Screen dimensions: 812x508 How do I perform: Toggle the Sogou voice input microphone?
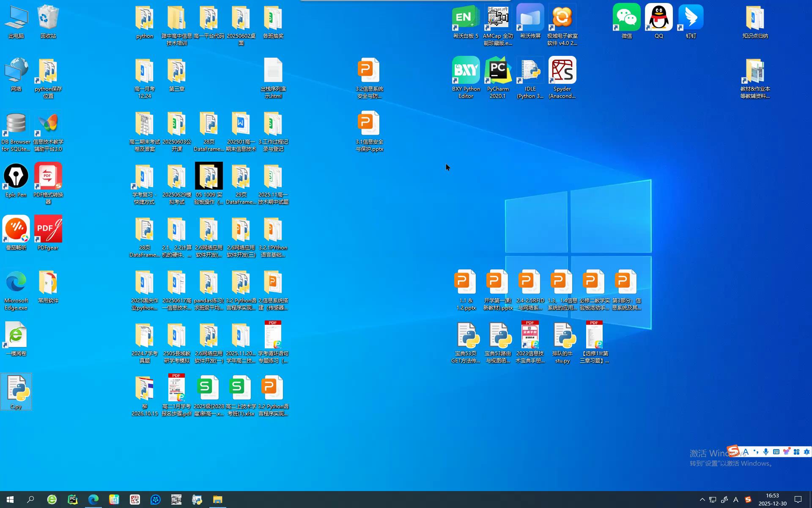pos(766,452)
